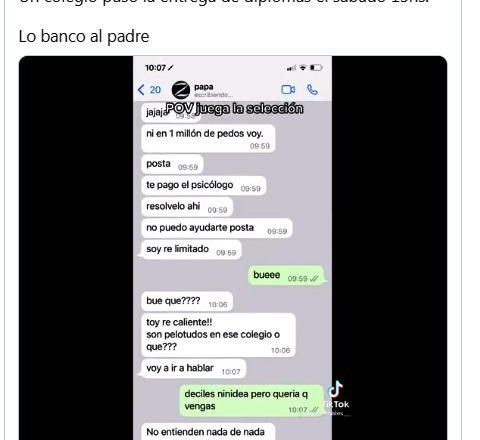Open the papa contact name header
The width and height of the screenshot is (480, 440).
pyautogui.click(x=204, y=87)
